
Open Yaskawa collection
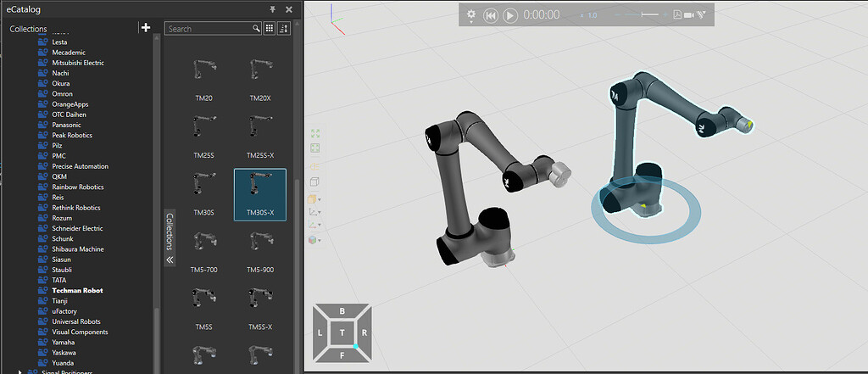(x=64, y=353)
